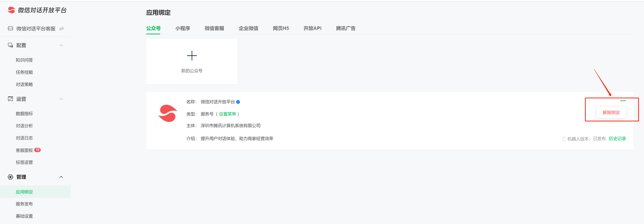Image resolution: width=644 pixels, height=224 pixels.
Task: Switch to the 小程序 tab
Action: tap(183, 28)
